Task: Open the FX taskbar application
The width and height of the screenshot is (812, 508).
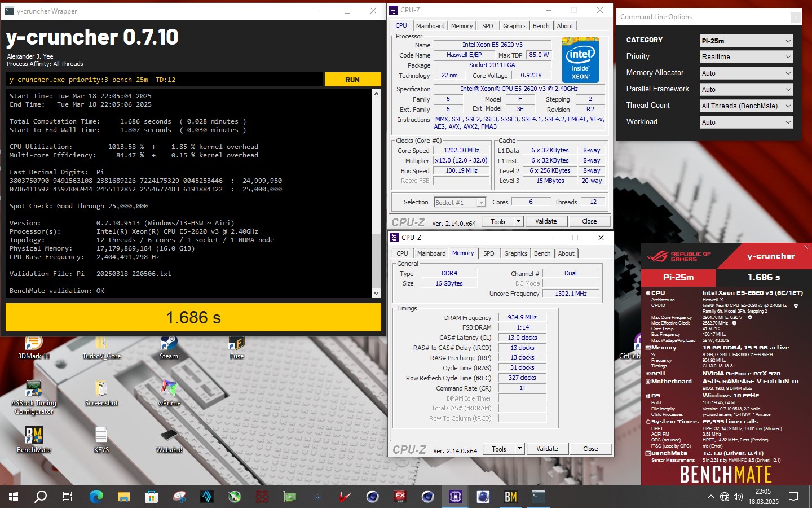Action: (x=400, y=497)
